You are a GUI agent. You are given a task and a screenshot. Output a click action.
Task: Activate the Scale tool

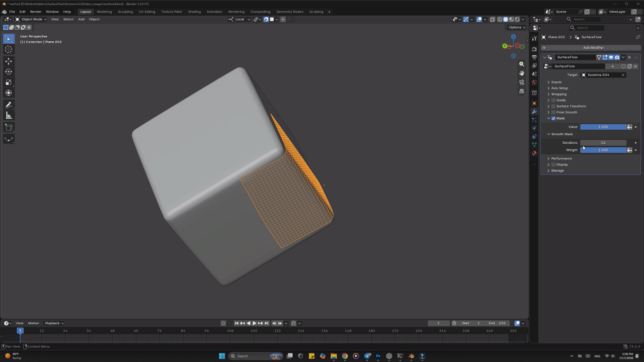(x=9, y=82)
